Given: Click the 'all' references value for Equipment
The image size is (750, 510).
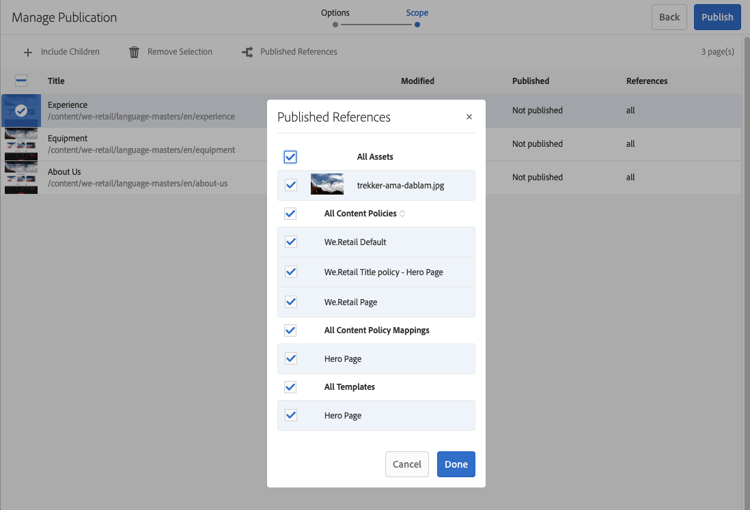Looking at the screenshot, I should coord(630,144).
